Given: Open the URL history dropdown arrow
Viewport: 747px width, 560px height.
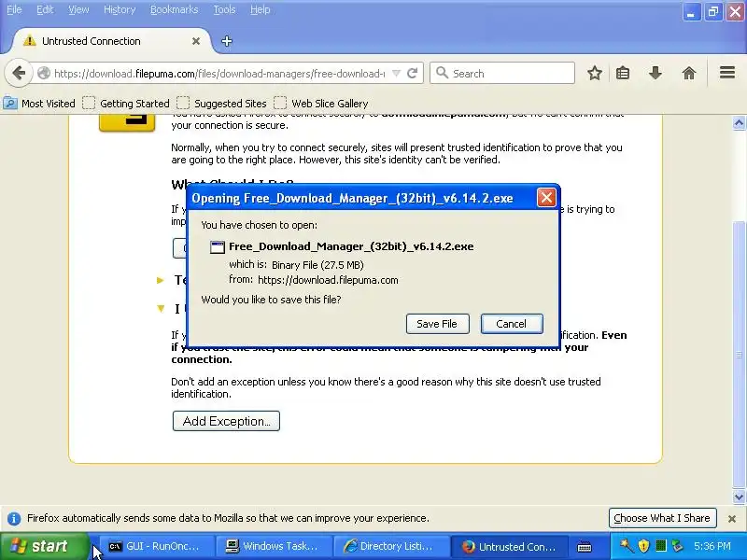Looking at the screenshot, I should tap(396, 74).
